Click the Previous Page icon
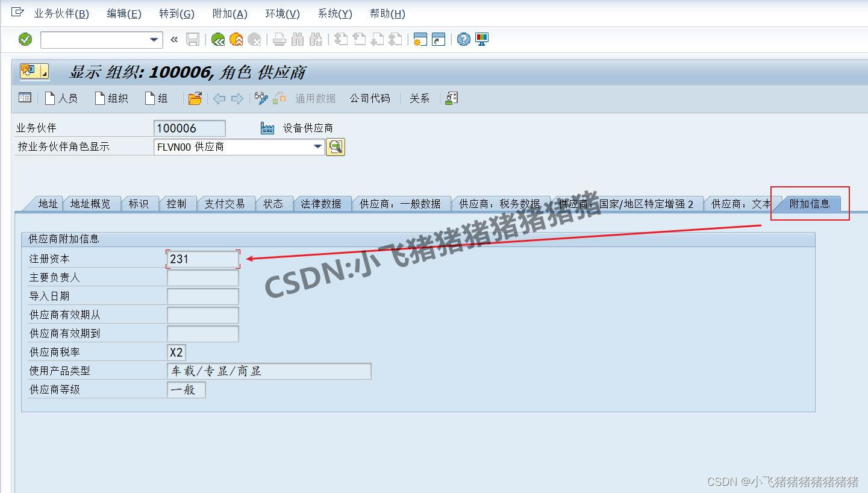Screen dimensions: 868x493 pos(359,40)
